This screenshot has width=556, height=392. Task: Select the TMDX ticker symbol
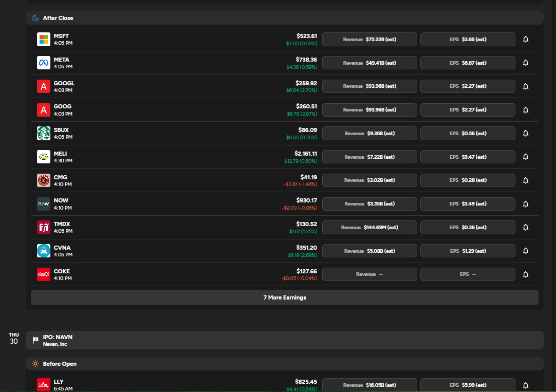pyautogui.click(x=62, y=224)
